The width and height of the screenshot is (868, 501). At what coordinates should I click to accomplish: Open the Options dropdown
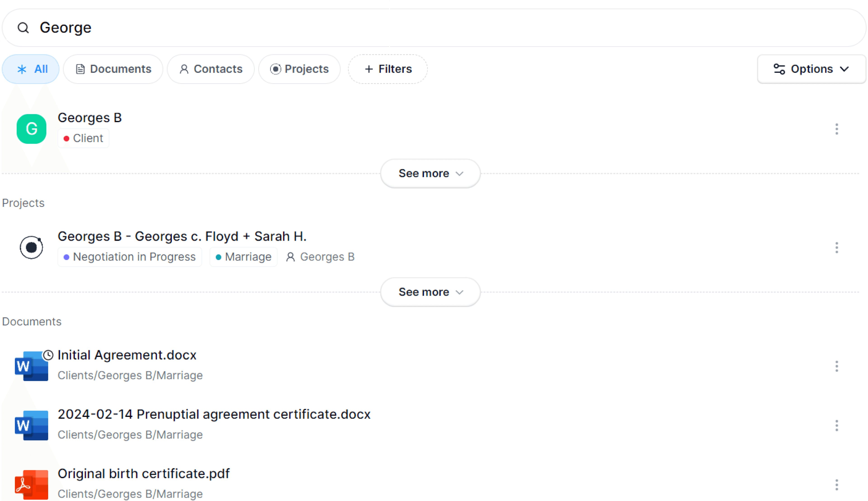[x=811, y=69]
